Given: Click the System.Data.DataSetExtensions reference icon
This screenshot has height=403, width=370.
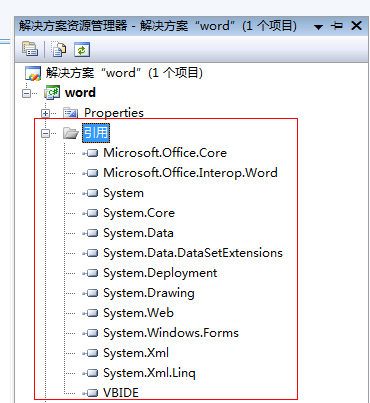Looking at the screenshot, I should pos(91,253).
